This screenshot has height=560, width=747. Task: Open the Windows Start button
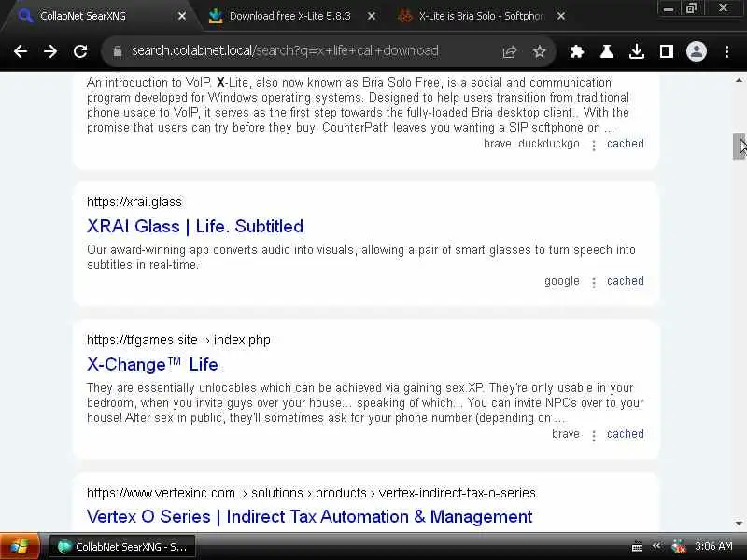coord(19,547)
